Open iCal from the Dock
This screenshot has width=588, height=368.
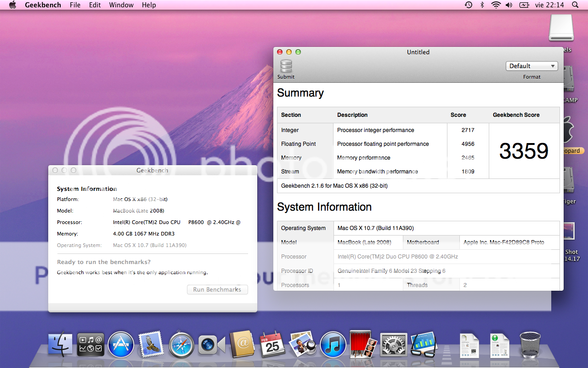point(272,345)
